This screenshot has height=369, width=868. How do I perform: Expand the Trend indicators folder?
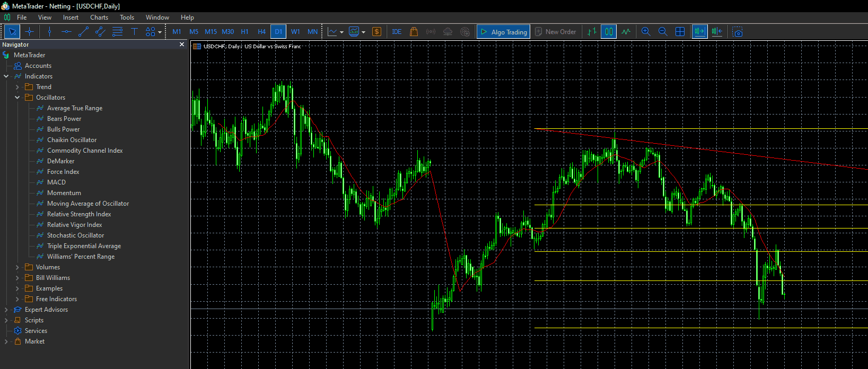coord(17,87)
